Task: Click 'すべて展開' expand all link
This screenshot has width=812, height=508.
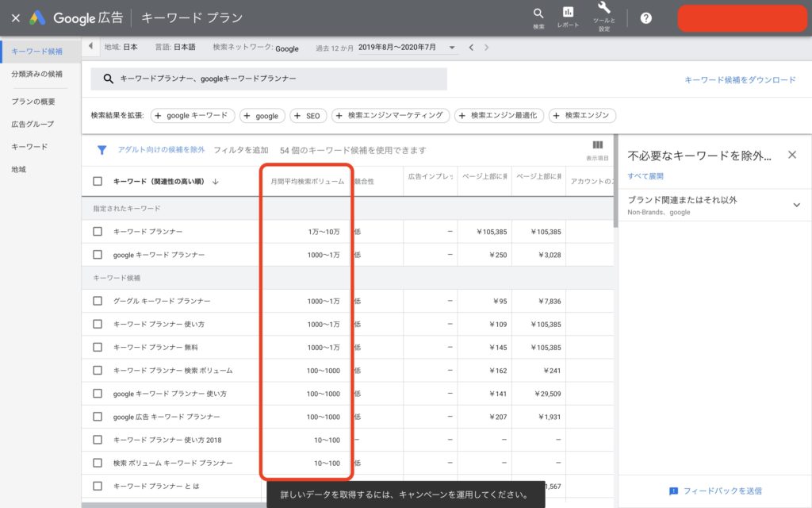Action: click(x=645, y=176)
